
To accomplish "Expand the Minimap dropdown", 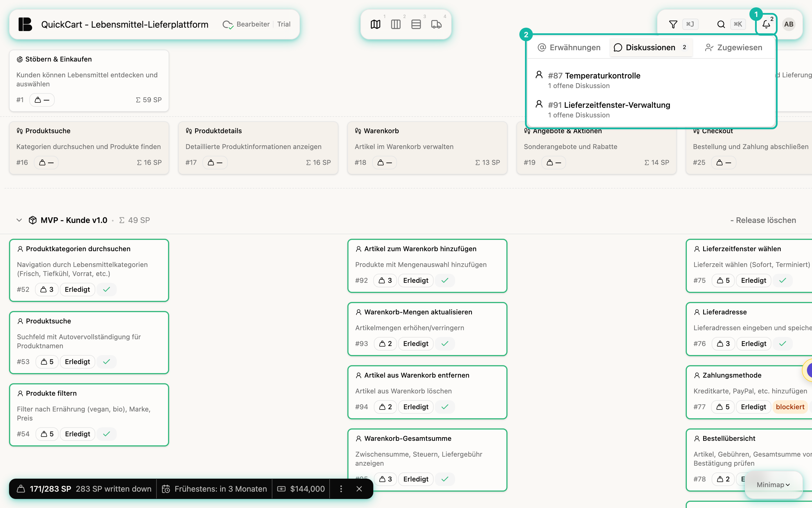I will coord(773,485).
